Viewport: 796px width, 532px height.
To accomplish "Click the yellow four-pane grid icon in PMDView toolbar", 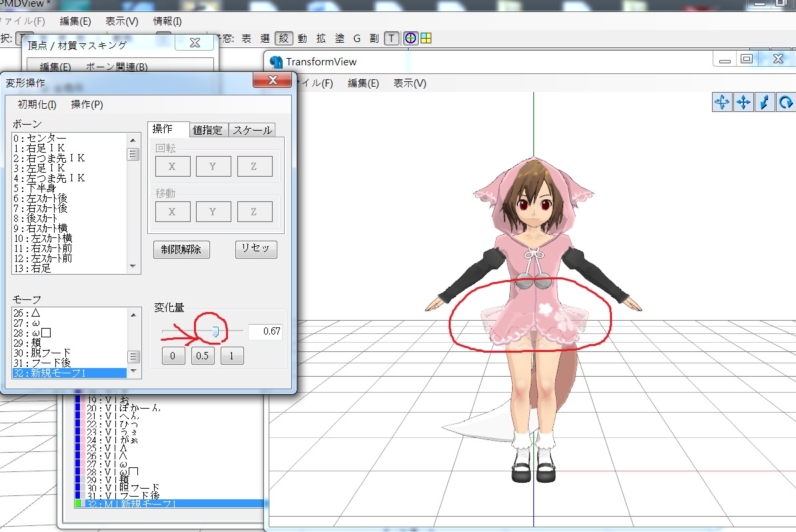I will (426, 38).
